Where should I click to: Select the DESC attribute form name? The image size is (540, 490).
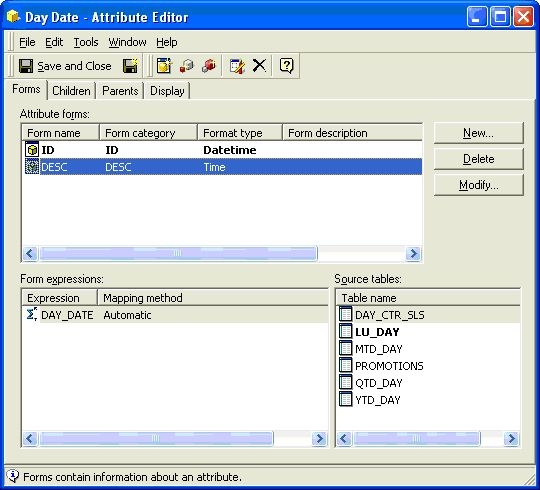coord(54,167)
